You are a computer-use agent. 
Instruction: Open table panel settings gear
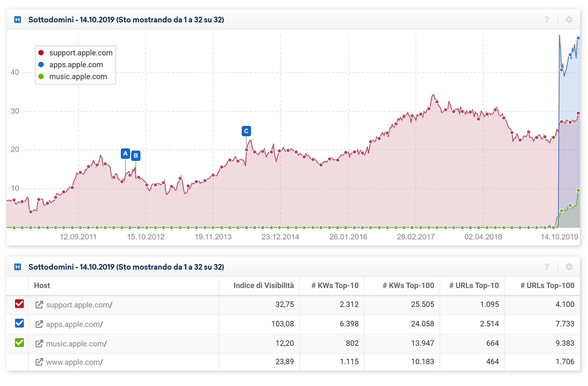click(569, 267)
